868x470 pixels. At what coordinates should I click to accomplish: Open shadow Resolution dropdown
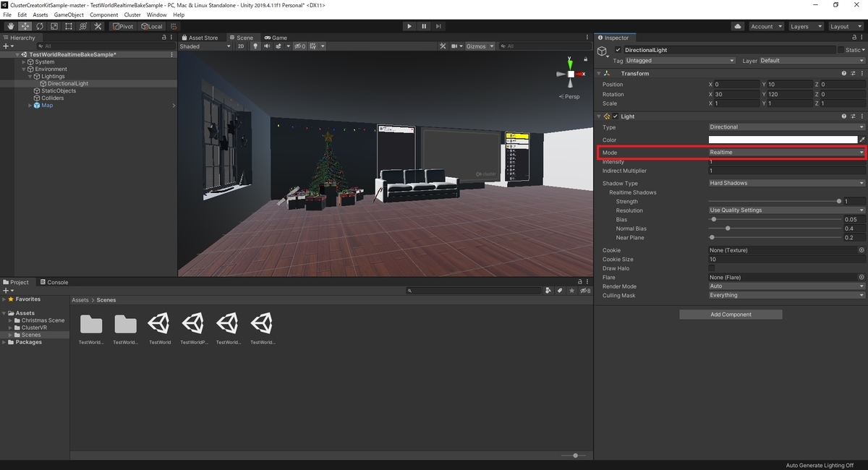[x=786, y=210]
